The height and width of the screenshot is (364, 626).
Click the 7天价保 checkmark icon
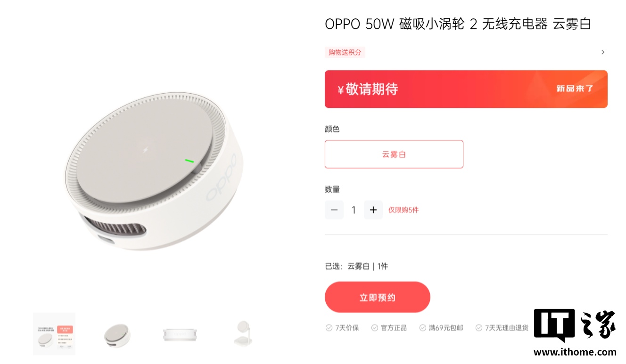329,328
